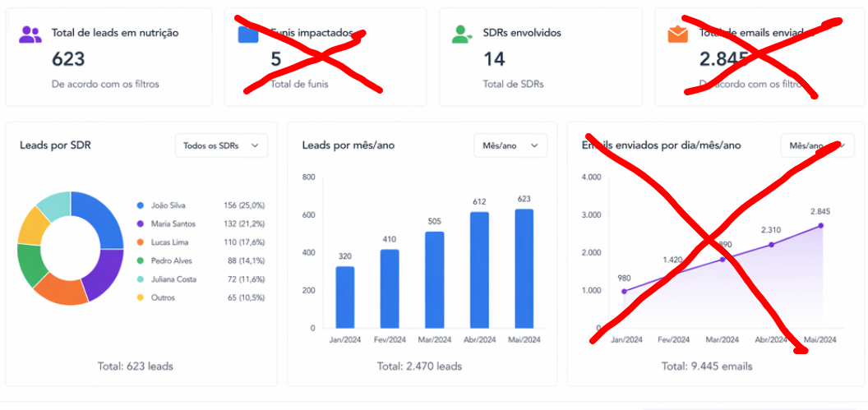Click the Total de leads em nutrição card
Viewport: 868px width, 410px height.
click(109, 57)
